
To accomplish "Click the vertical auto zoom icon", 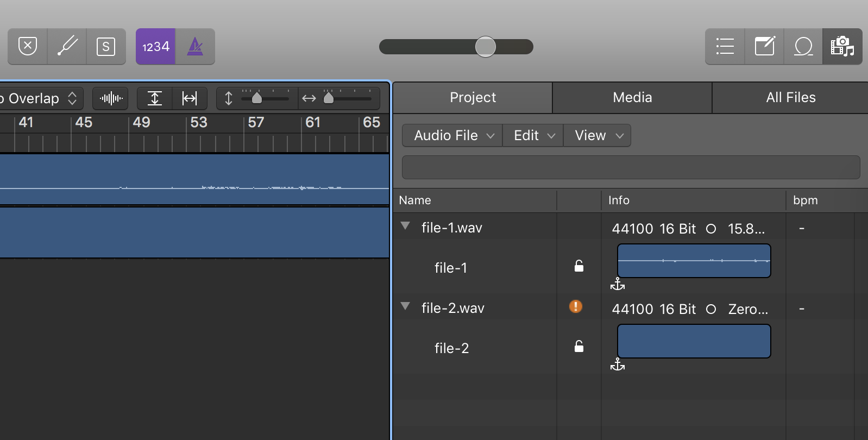I will [x=155, y=98].
